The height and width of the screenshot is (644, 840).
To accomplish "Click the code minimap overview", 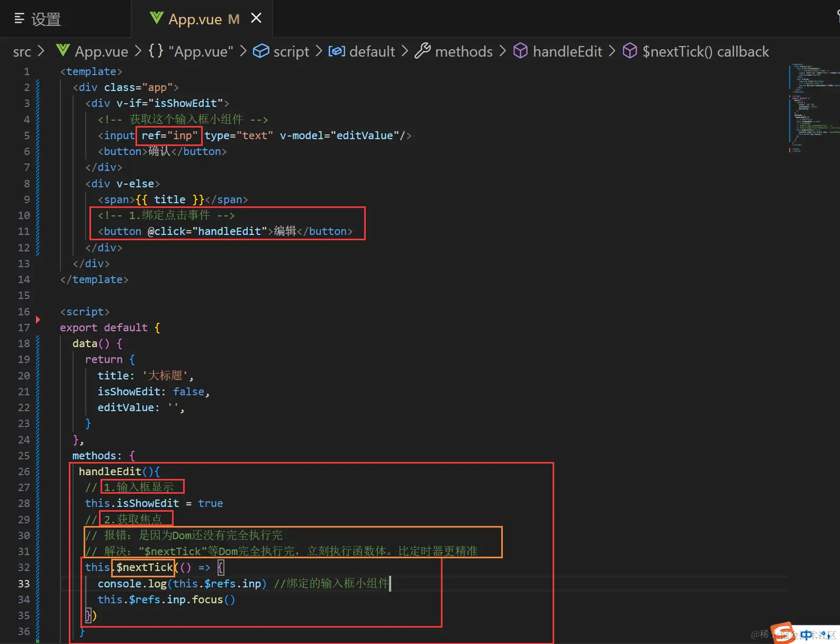I will (814, 108).
